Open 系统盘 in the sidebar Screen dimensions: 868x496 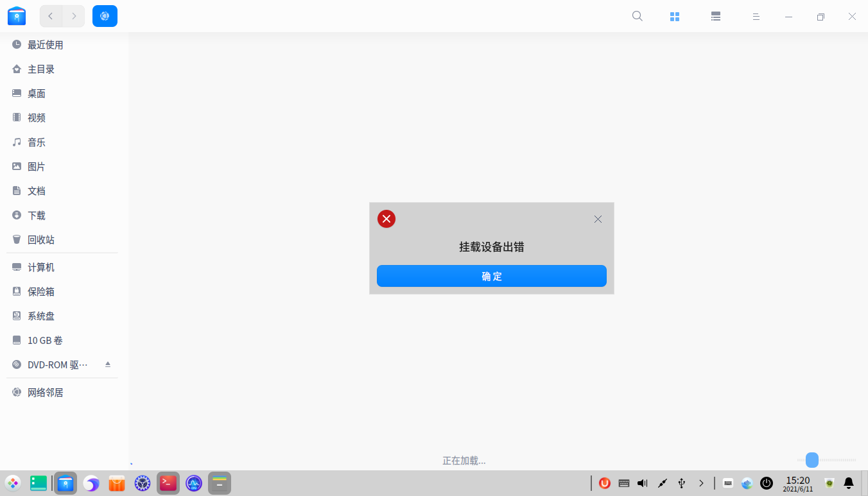tap(64, 316)
